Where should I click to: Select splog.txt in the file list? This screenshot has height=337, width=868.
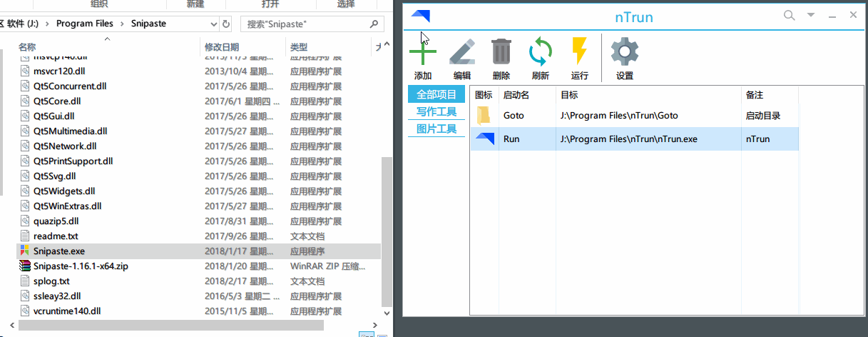[51, 281]
